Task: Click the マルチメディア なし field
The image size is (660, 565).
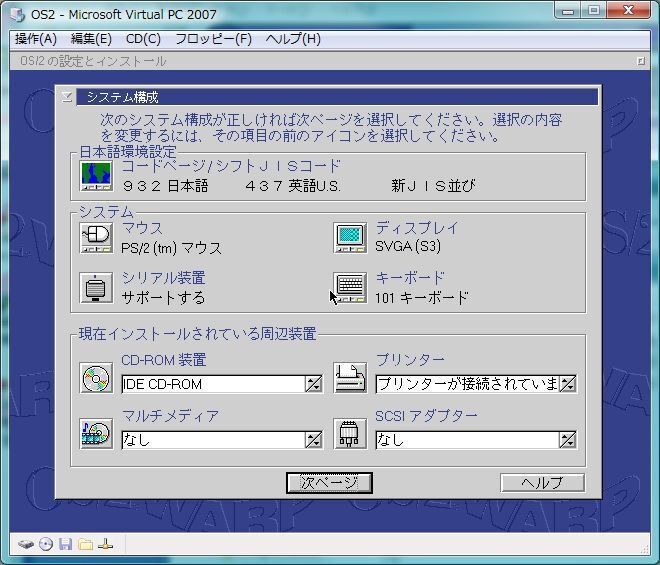Action: [x=214, y=440]
